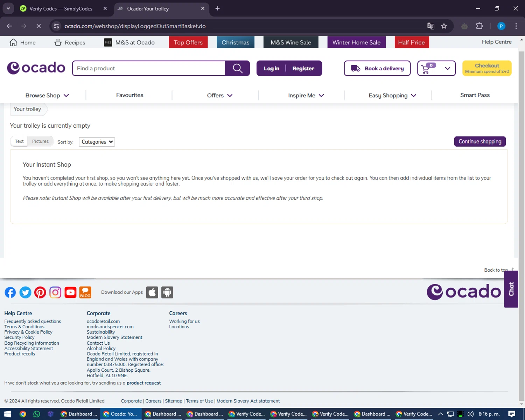Click the Find a product search field
525x420 pixels.
[149, 68]
